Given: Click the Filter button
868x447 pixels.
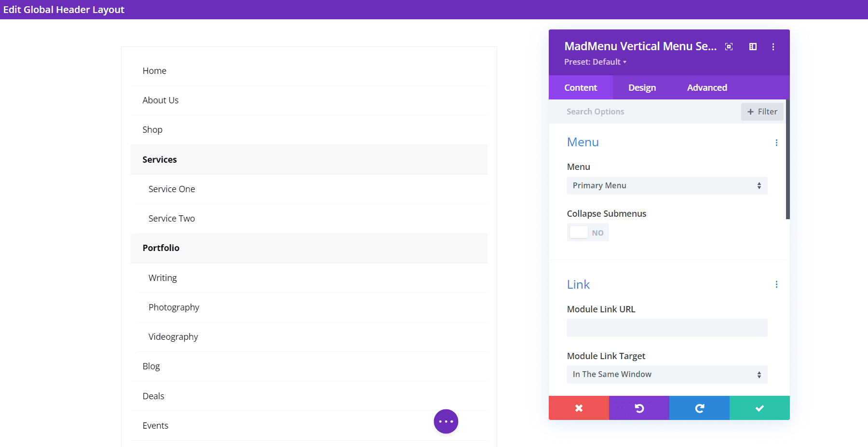Looking at the screenshot, I should [762, 112].
